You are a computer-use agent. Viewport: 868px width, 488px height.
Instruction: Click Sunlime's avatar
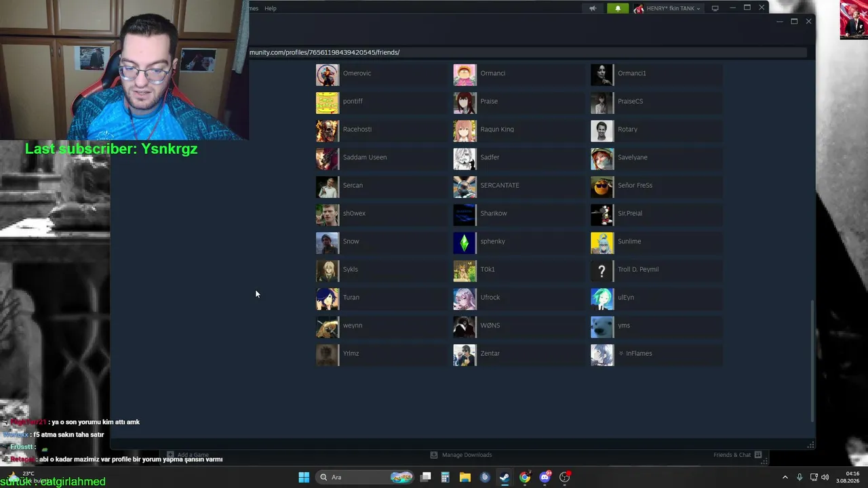coord(602,242)
